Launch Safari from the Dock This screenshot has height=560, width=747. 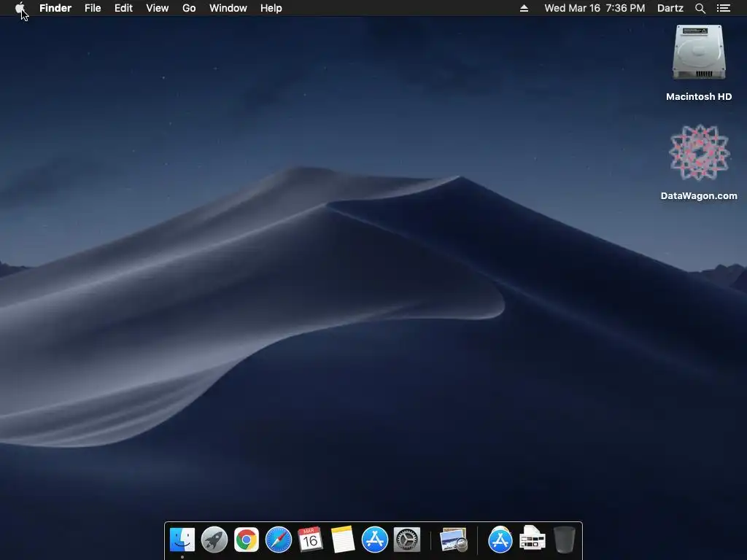pos(278,540)
